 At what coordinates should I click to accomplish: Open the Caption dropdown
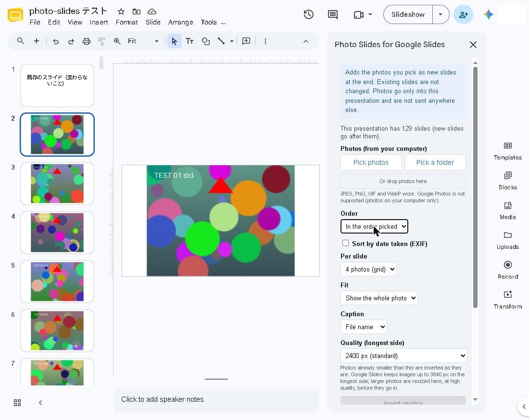pos(364,327)
